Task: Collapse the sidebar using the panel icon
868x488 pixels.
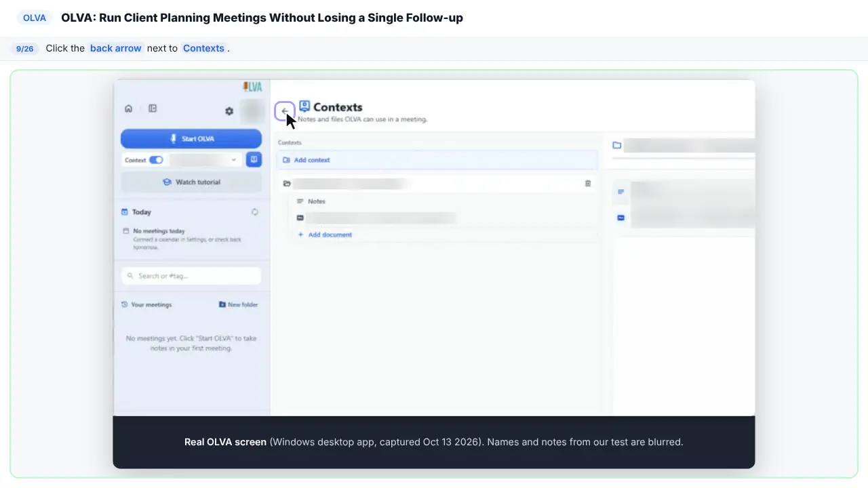Action: 153,108
